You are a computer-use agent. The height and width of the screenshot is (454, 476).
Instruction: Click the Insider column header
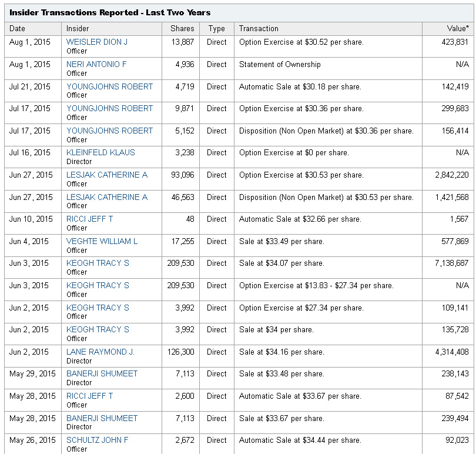point(78,28)
